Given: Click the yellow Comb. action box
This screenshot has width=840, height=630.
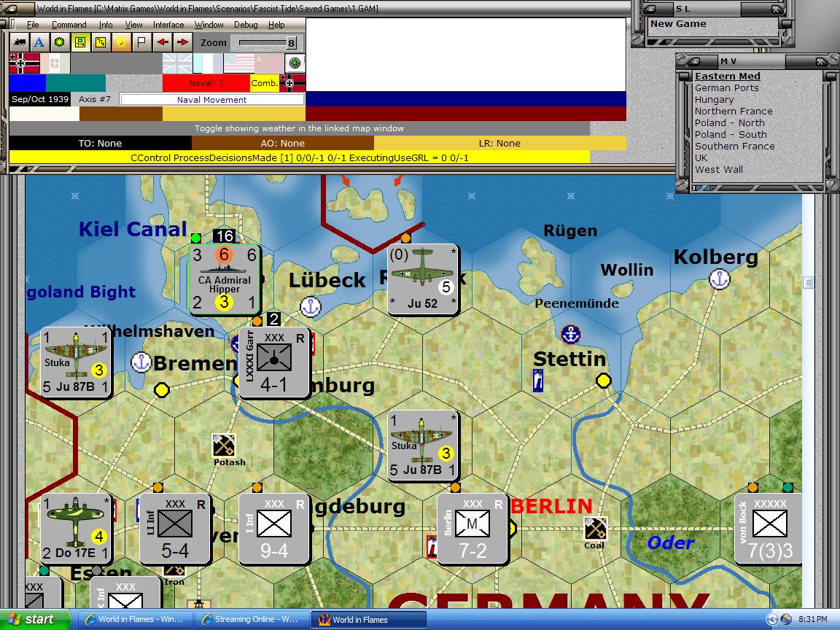Looking at the screenshot, I should (x=265, y=83).
